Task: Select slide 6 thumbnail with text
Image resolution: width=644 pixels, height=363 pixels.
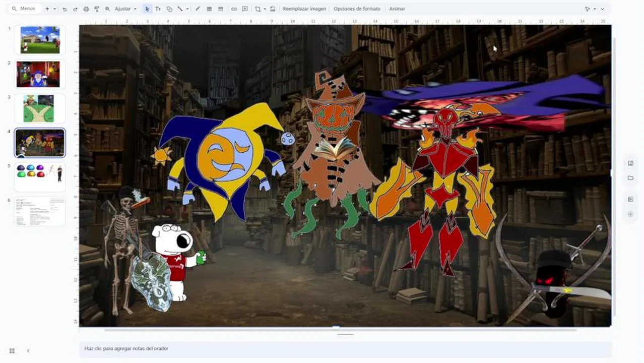Action: 40,211
